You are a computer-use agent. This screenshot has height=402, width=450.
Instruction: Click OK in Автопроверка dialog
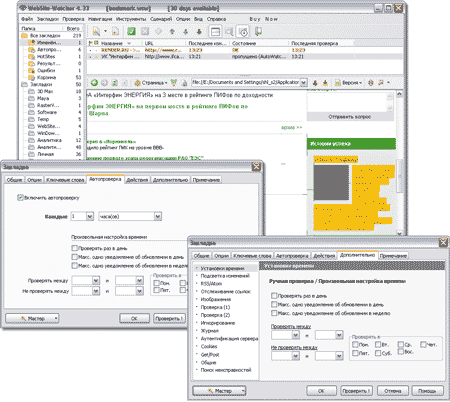134,318
